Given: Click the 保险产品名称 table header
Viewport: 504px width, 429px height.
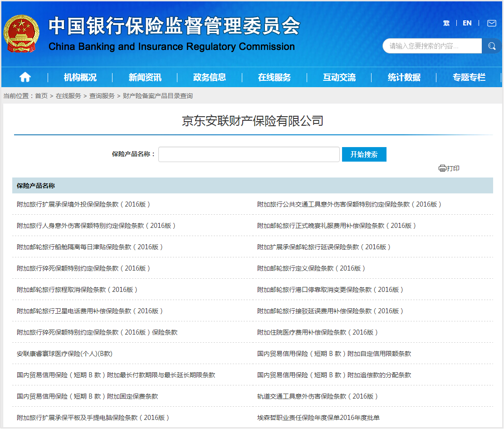Looking at the screenshot, I should (x=36, y=186).
